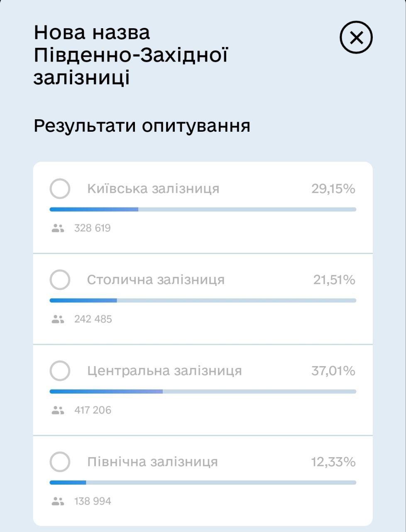Select the Північна залізниця radio button
The width and height of the screenshot is (406, 532).
(x=60, y=462)
